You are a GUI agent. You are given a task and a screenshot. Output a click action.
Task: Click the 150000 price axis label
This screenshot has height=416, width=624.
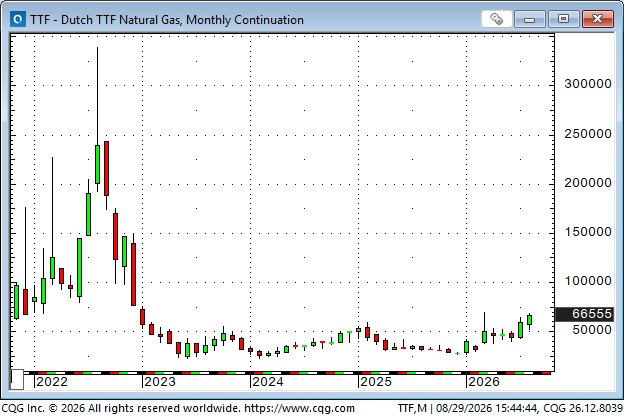point(588,232)
